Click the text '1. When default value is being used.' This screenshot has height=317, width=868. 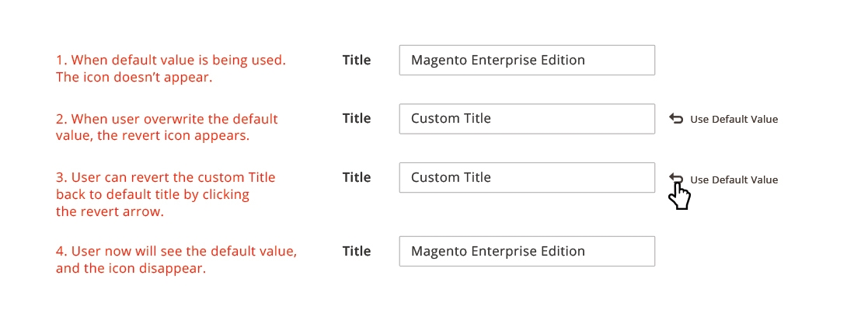pyautogui.click(x=171, y=60)
